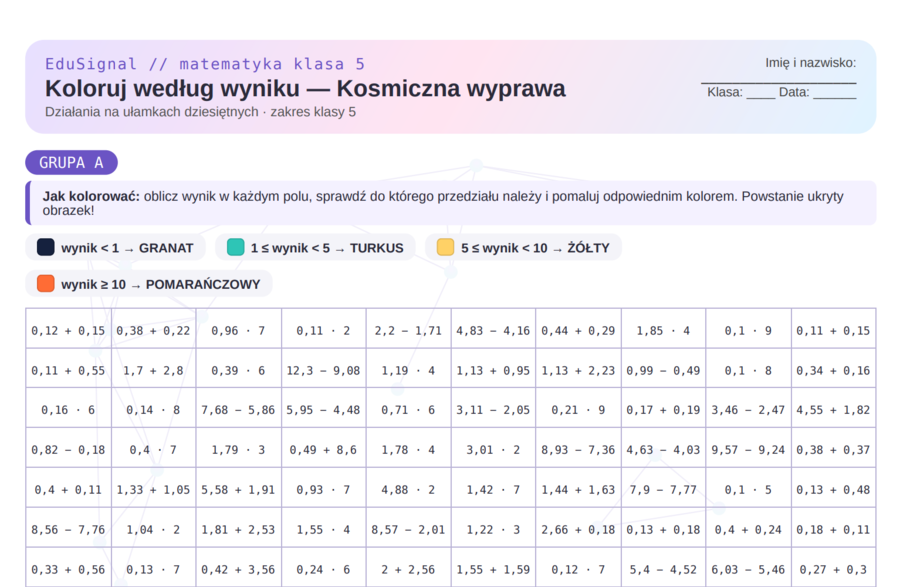Click the cell '1,7 + 2,8'

(153, 368)
